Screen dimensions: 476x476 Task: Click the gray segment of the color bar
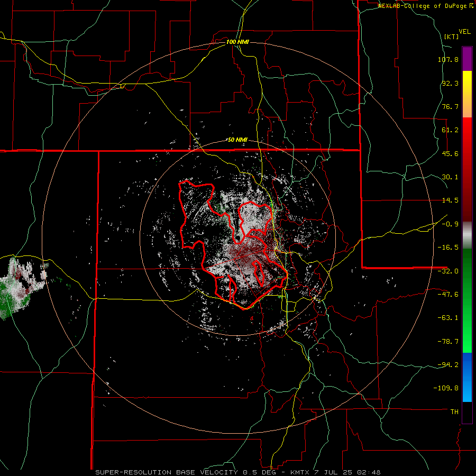click(x=467, y=234)
